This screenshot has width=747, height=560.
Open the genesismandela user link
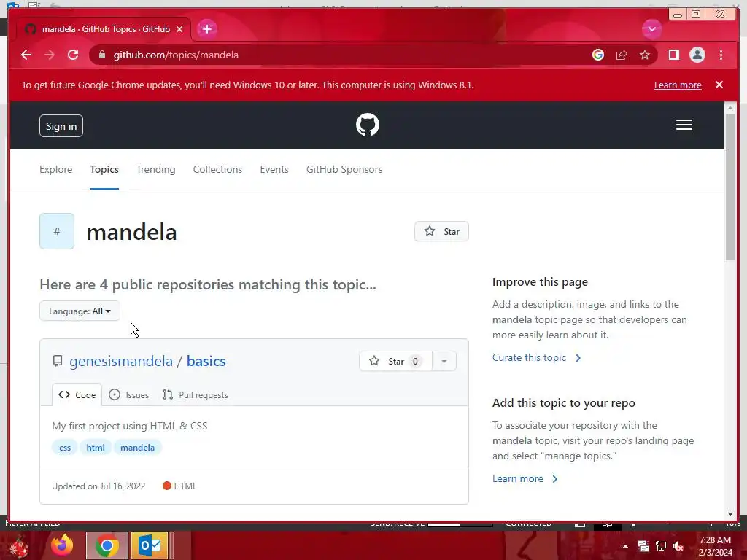click(121, 361)
